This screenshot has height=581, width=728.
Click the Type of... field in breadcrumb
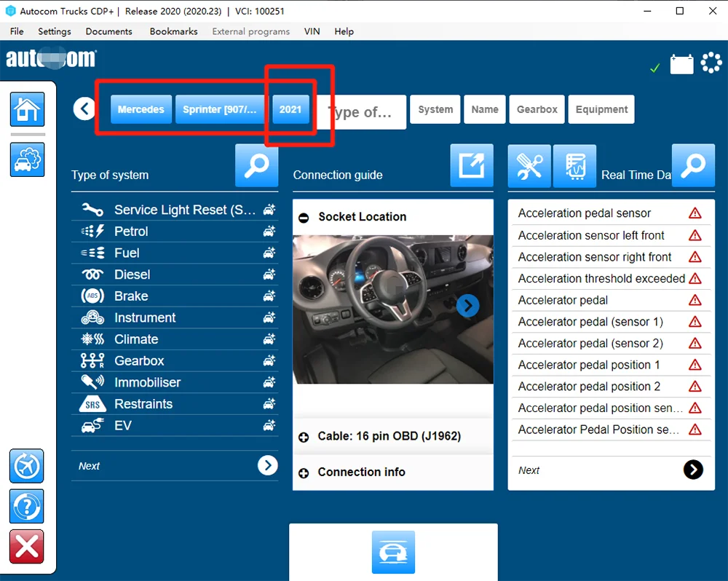(361, 112)
